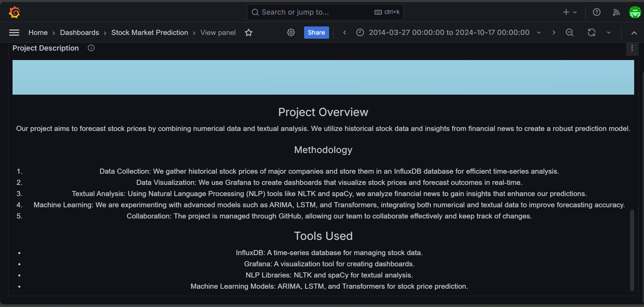Mark dashboard as favorite with star
Screen dimensions: 644x307
pyautogui.click(x=248, y=33)
